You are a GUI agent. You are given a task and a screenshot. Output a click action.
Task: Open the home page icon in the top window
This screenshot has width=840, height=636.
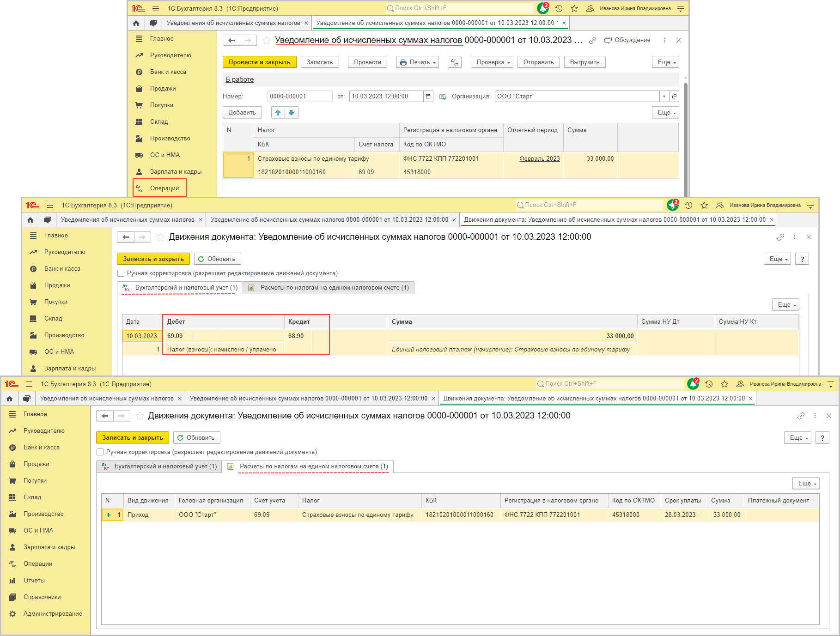click(x=136, y=23)
